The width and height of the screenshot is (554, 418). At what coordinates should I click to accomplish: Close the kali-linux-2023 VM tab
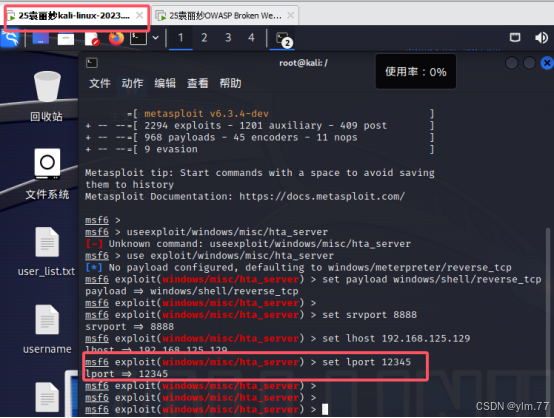(140, 15)
